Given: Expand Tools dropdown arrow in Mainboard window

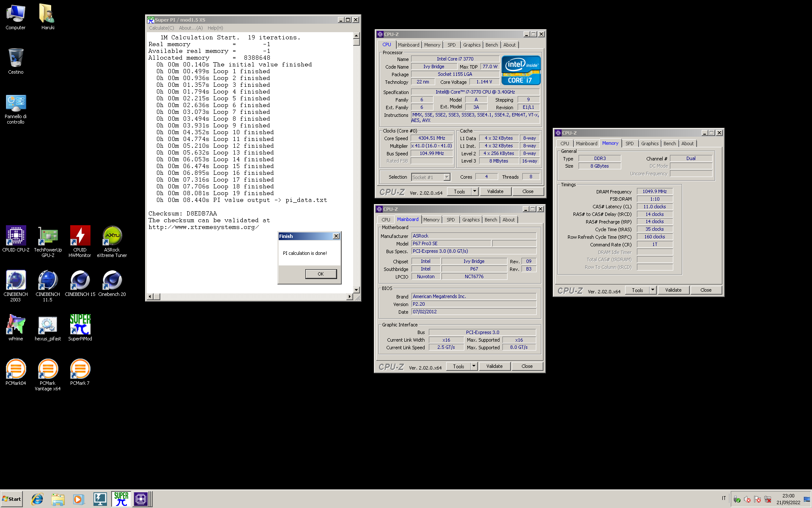Looking at the screenshot, I should (474, 366).
